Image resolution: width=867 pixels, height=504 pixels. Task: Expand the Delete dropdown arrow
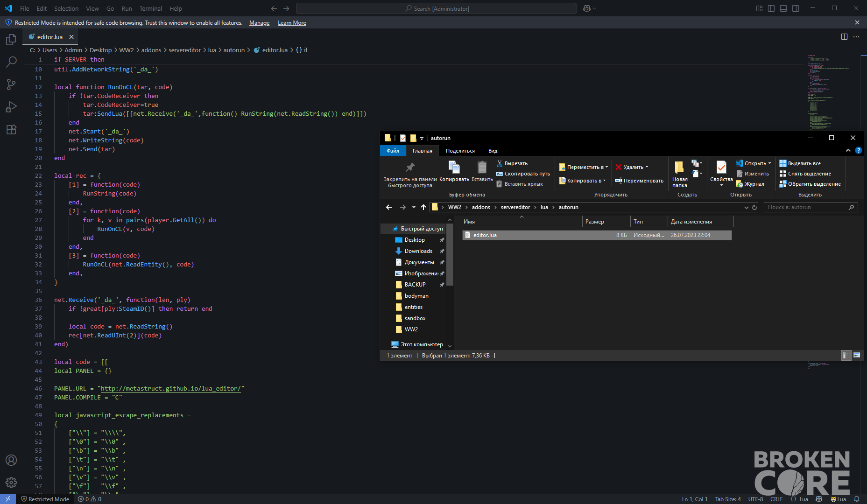(647, 167)
